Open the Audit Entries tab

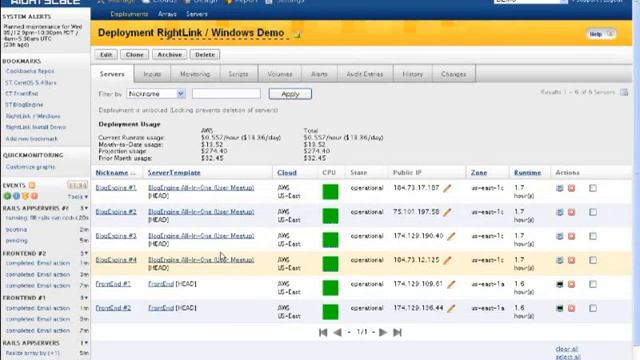(x=365, y=74)
